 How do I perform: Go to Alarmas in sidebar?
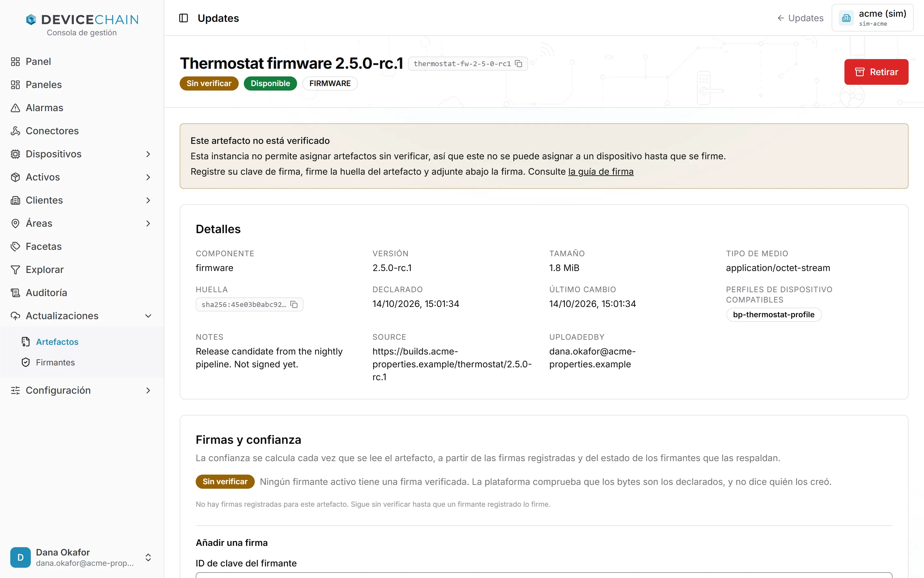pyautogui.click(x=82, y=108)
